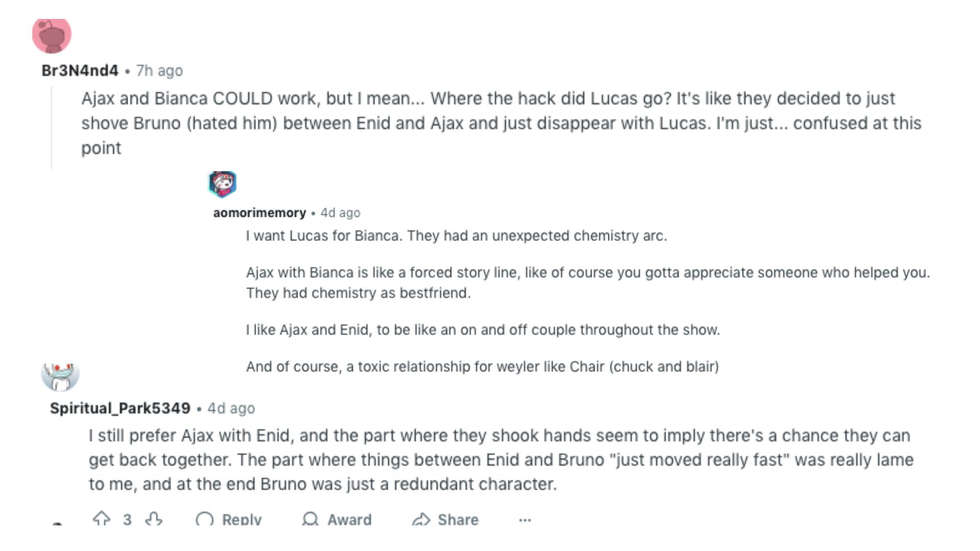Upvote the Spiritual_Park5349 comment

click(x=102, y=519)
